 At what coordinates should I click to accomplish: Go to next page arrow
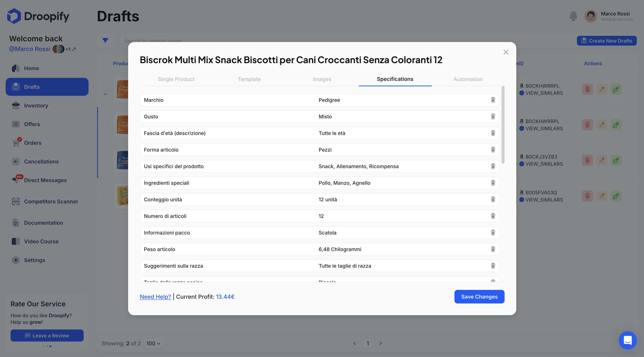click(x=380, y=343)
